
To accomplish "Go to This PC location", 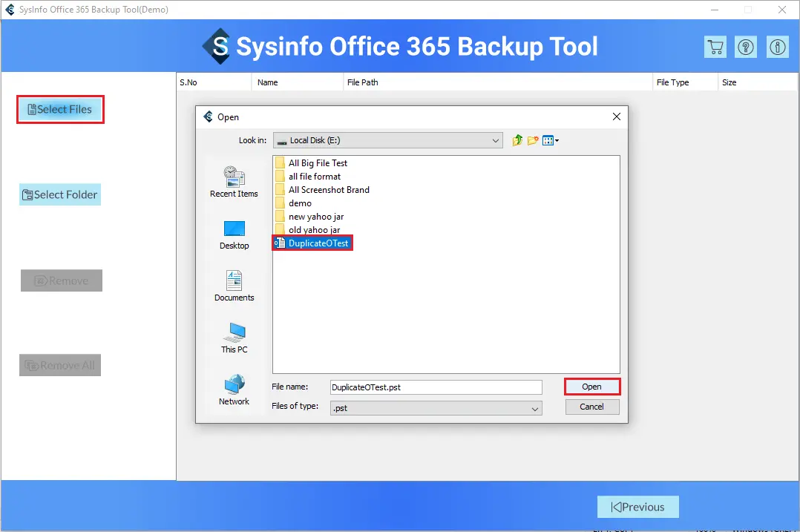I will click(x=235, y=338).
